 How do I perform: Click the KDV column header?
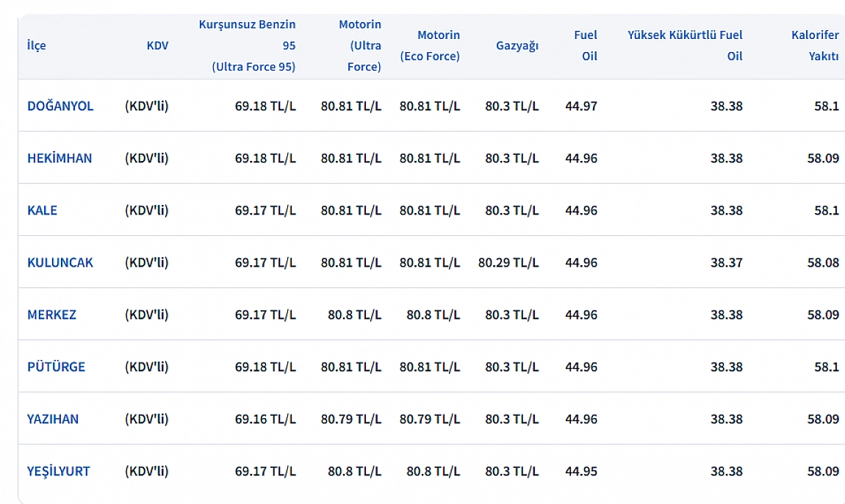click(x=157, y=46)
